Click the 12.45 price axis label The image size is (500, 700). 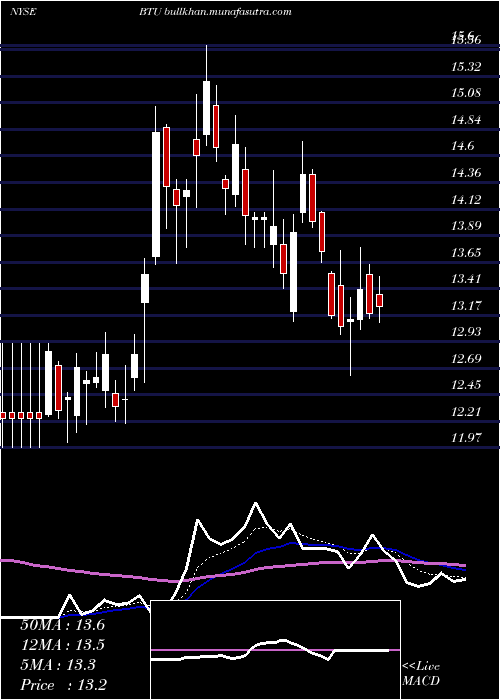467,384
